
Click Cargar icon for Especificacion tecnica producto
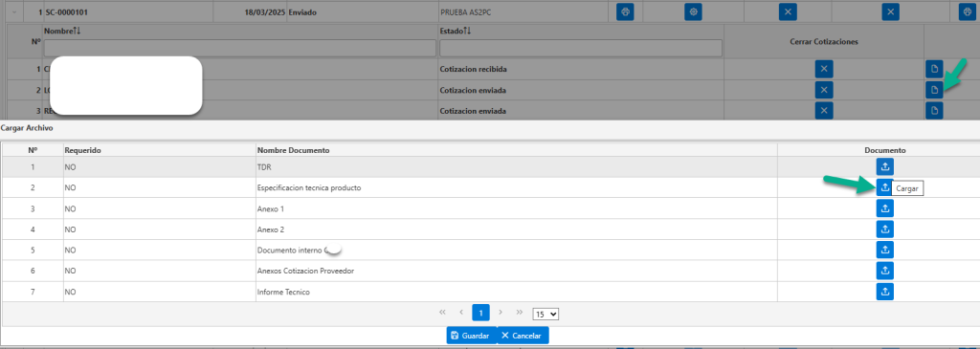pyautogui.click(x=884, y=187)
